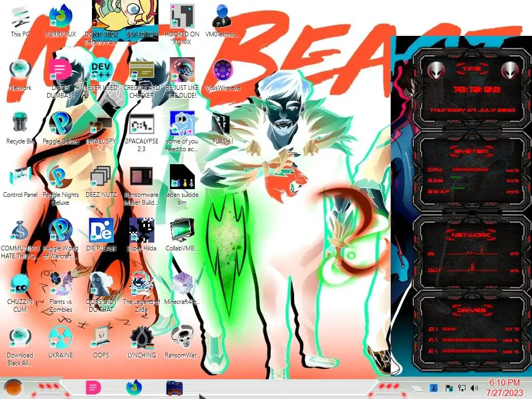Image resolution: width=532 pixels, height=399 pixels.
Task: Click the CPU usage bar in widget
Action: 470,170
